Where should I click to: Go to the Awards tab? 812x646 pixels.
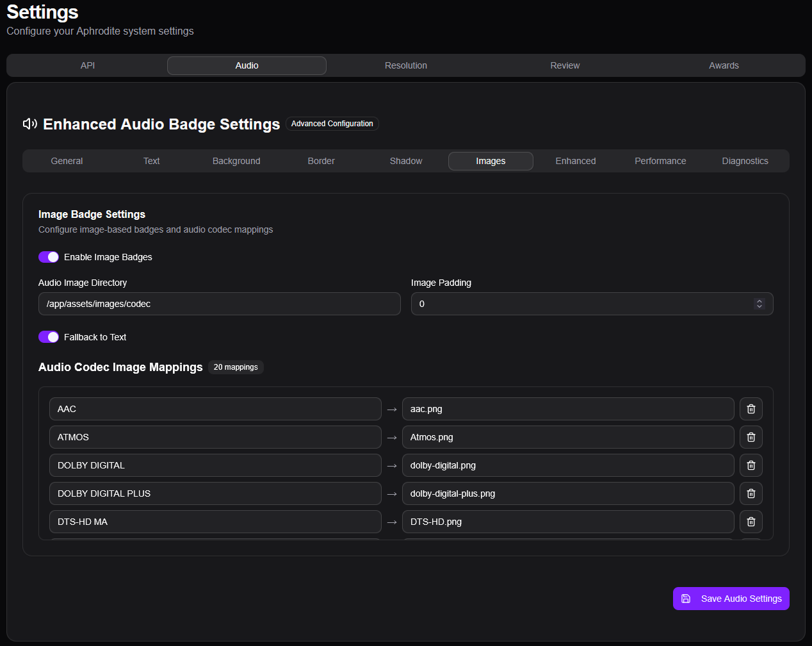[x=724, y=65]
